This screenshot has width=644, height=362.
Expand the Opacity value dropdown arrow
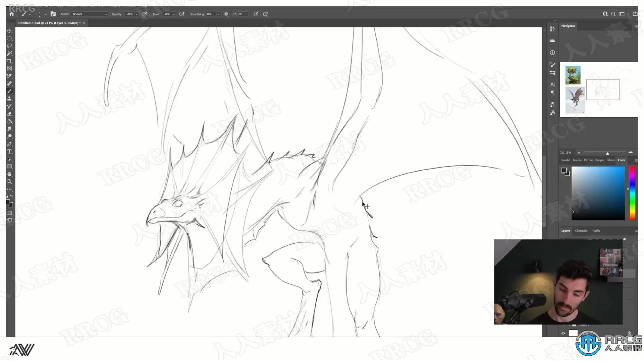pos(137,14)
